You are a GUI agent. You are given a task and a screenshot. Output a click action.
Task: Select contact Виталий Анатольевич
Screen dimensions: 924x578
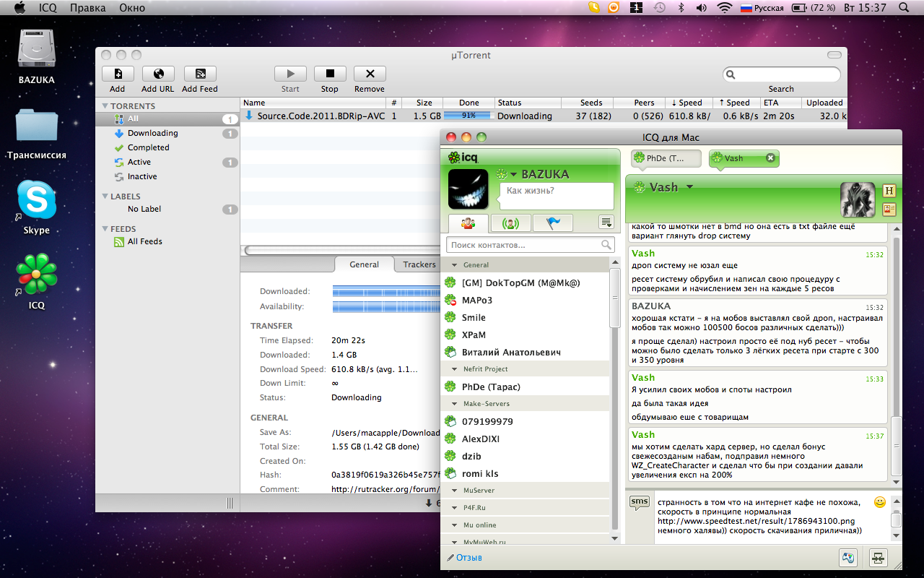526,352
